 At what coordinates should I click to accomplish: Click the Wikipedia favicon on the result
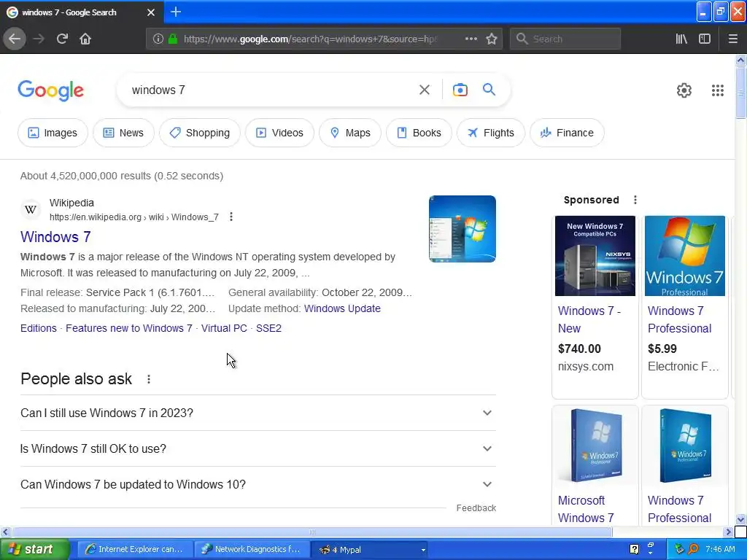point(31,209)
